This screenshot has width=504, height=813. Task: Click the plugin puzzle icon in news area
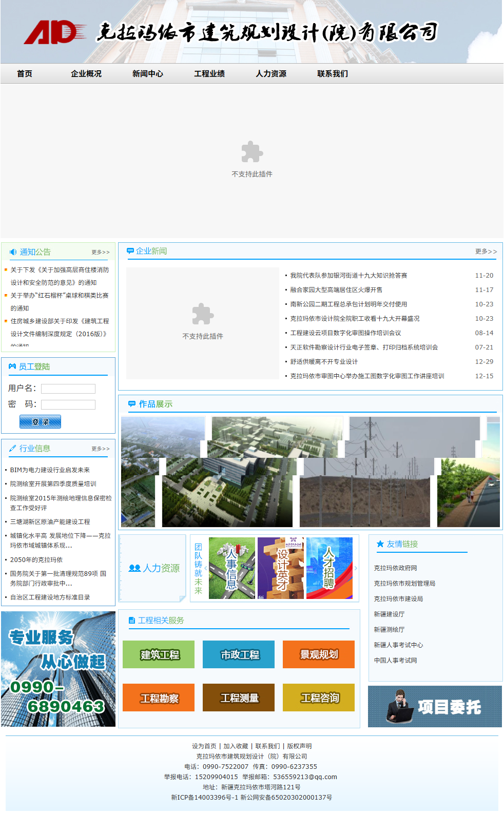pos(203,314)
